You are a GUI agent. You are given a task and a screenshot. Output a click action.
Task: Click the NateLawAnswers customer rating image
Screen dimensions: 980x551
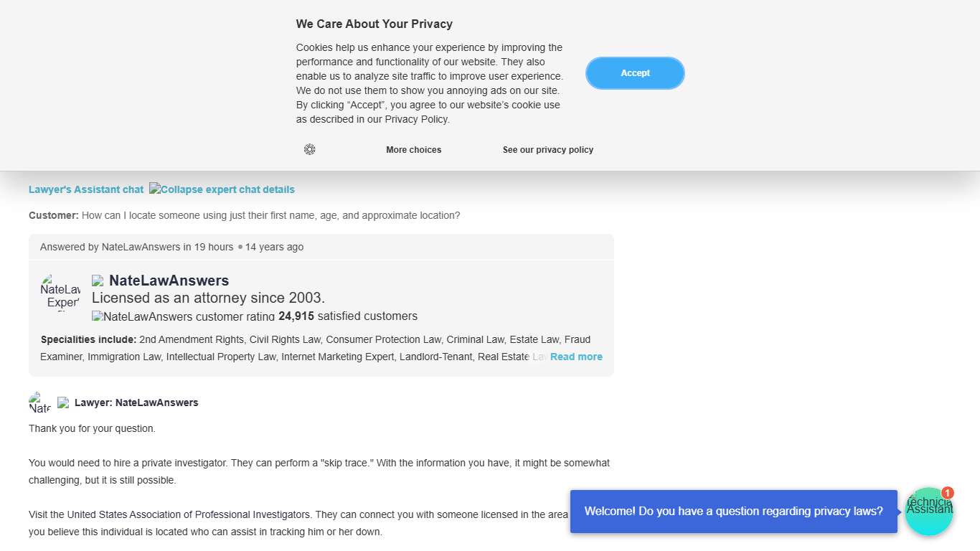183,316
